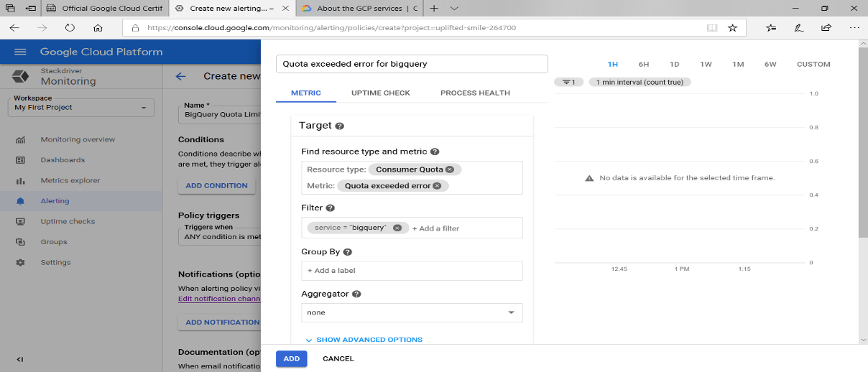Click the browser favorites star icon

[732, 28]
